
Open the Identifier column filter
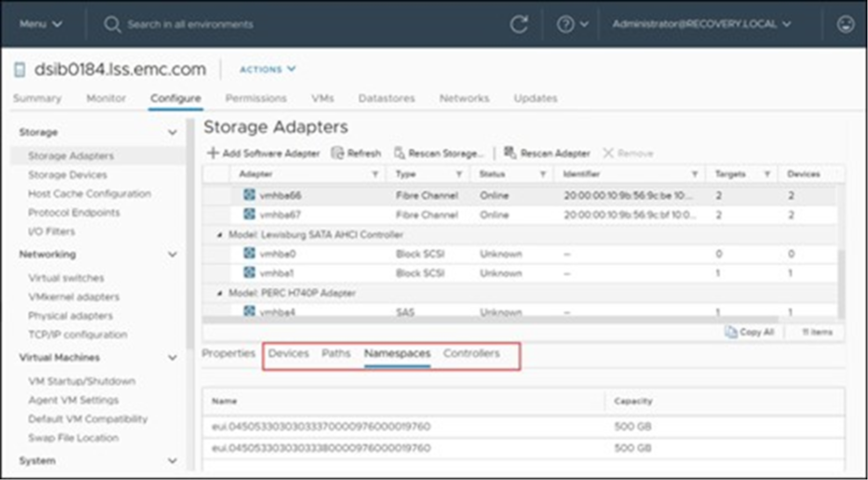click(x=695, y=174)
